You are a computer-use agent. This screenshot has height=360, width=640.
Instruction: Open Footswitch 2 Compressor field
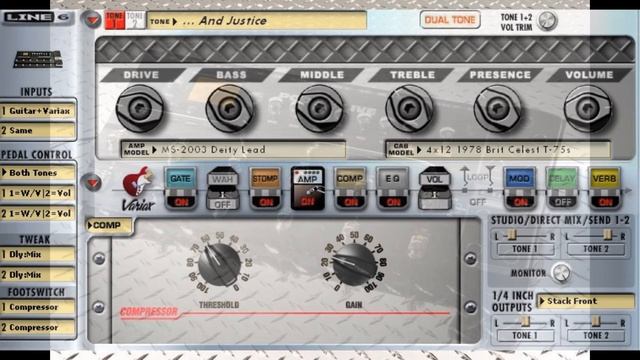(38, 327)
